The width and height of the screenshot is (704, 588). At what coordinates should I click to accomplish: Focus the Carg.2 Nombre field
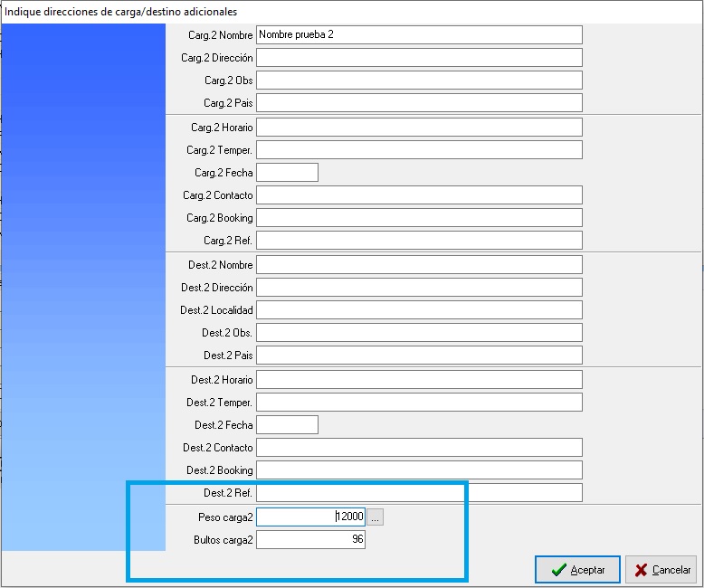[x=419, y=35]
